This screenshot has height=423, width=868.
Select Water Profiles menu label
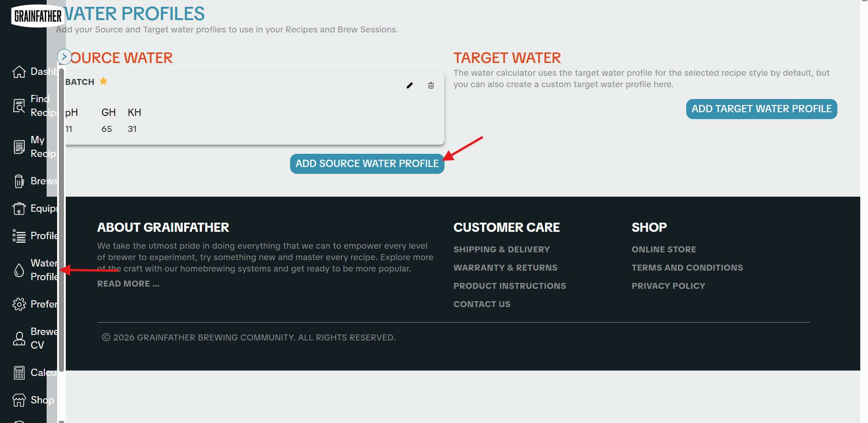44,270
